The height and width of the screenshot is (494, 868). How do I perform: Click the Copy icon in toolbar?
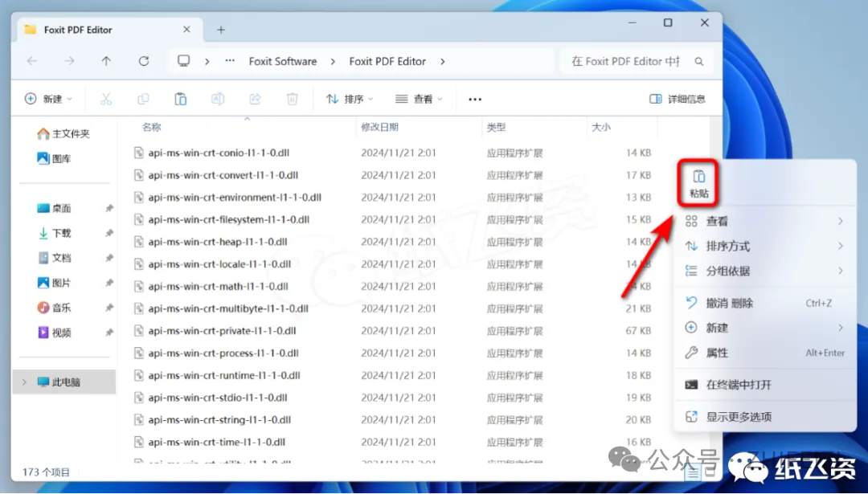143,99
